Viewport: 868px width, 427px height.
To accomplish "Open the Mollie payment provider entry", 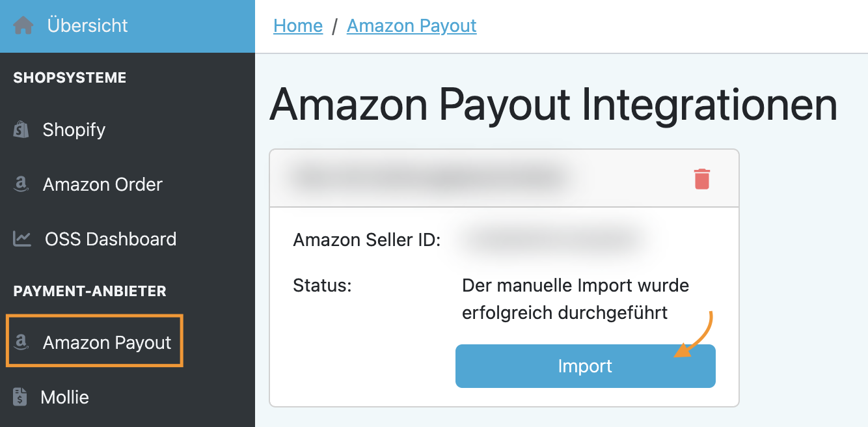I will click(128, 397).
